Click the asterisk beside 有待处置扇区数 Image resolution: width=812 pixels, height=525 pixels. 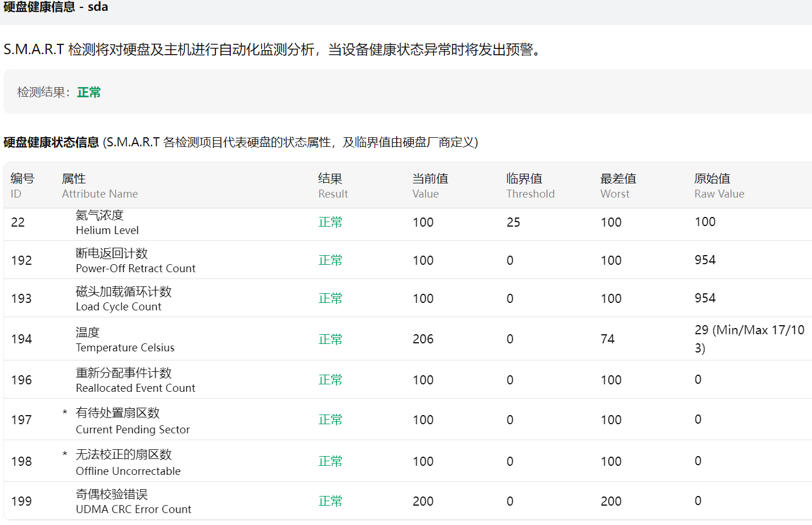point(65,413)
